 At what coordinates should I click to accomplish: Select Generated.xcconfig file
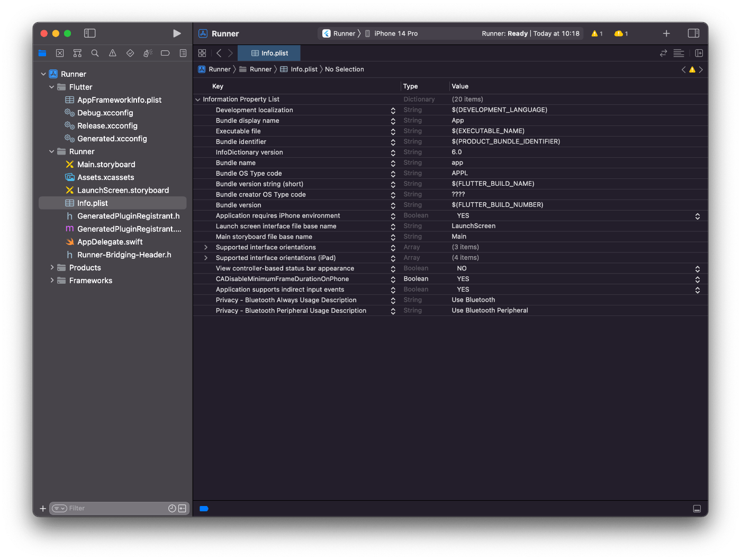point(113,139)
